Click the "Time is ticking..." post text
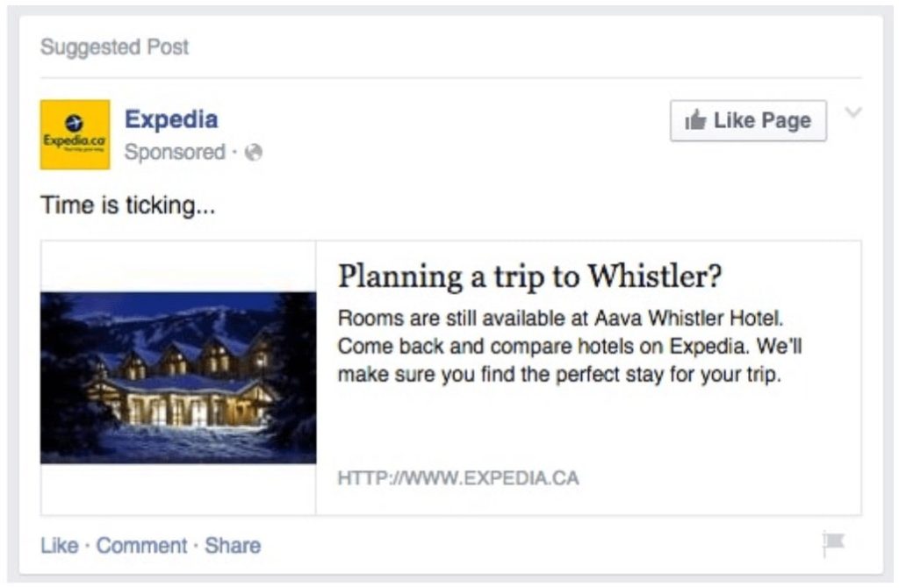Viewport: 899px width, 588px height. (128, 208)
